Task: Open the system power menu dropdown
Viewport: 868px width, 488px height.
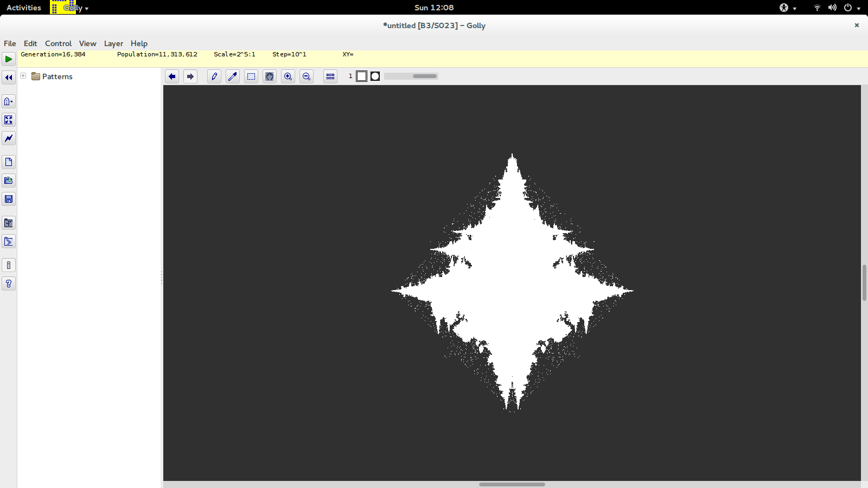Action: point(852,8)
